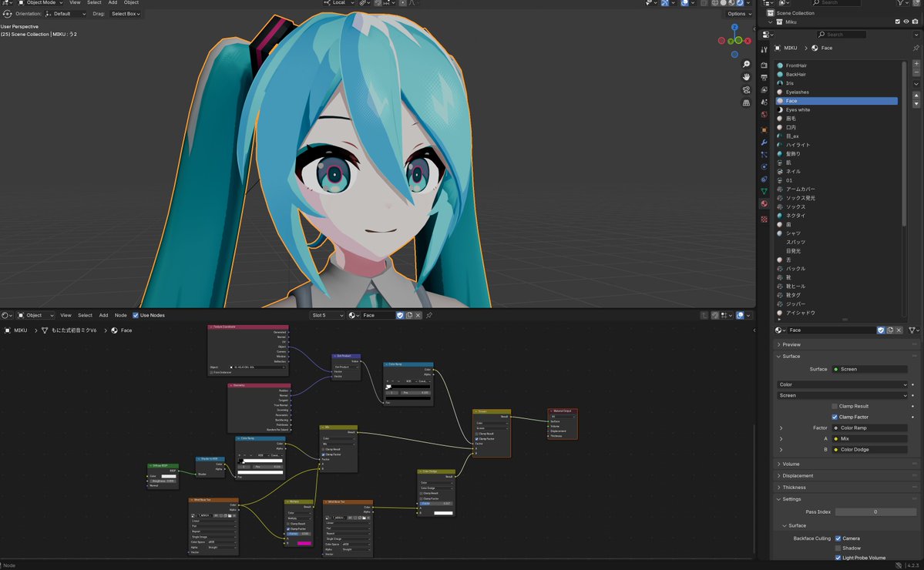Image resolution: width=924 pixels, height=570 pixels.
Task: Open the Particles properties tab
Action: coord(764,154)
